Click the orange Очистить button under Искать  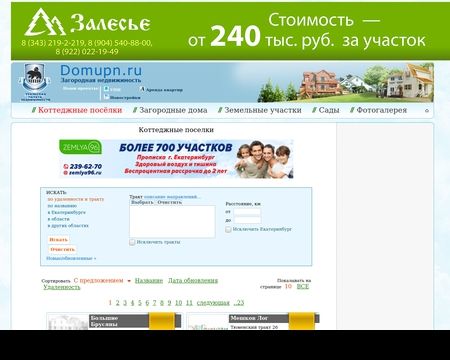[62, 249]
